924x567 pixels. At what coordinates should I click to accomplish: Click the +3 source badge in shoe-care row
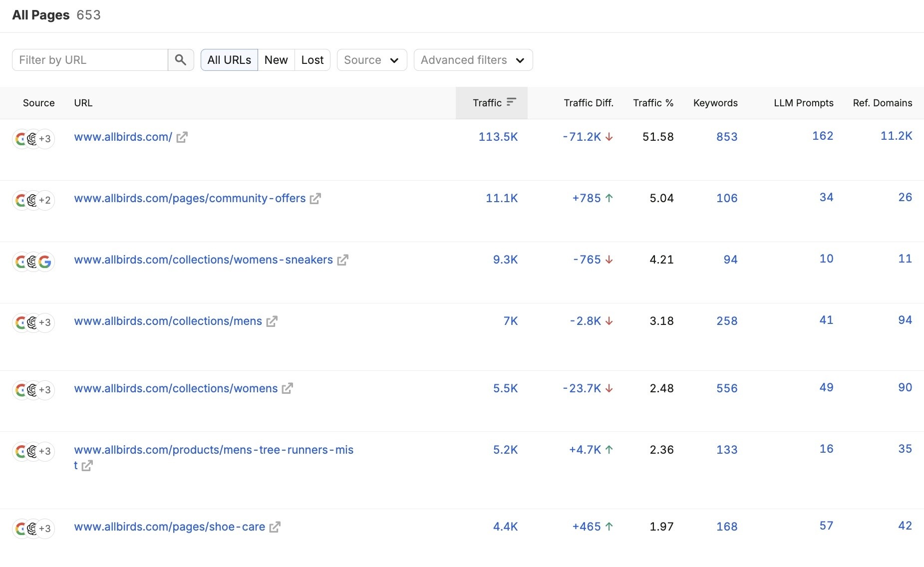[x=45, y=529]
